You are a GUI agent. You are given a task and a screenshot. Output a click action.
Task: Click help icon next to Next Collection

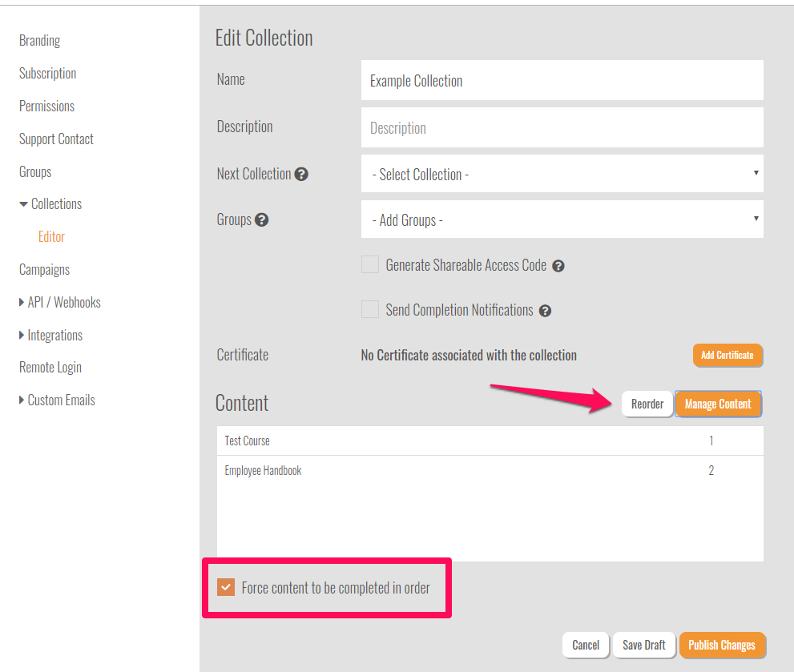click(x=301, y=174)
